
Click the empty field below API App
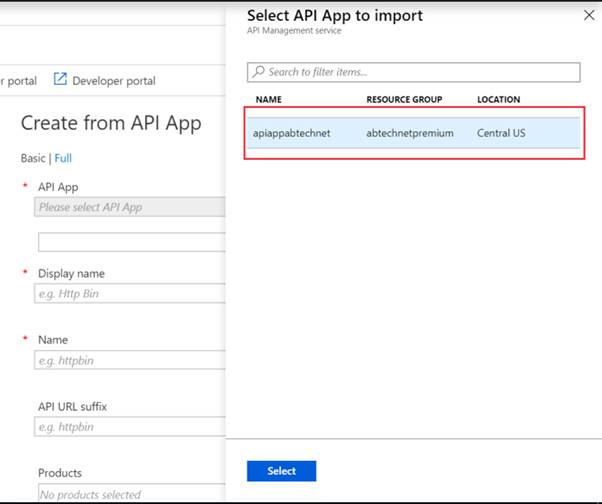click(x=132, y=242)
